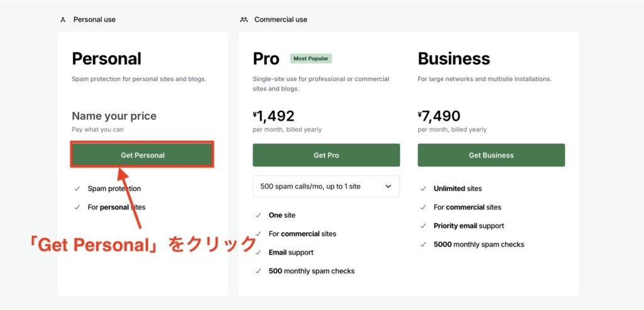Viewport: 644px width, 310px height.
Task: Click checkmark icon beside Email support
Action: pos(258,252)
